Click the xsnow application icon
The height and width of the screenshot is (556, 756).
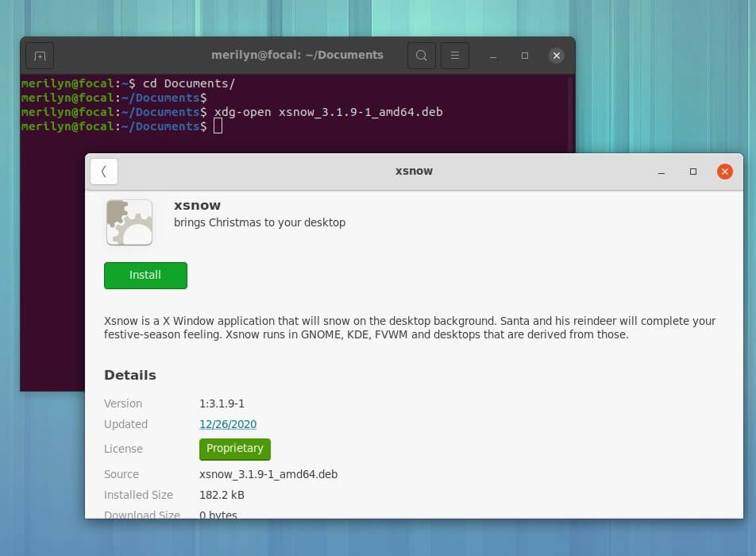click(129, 222)
